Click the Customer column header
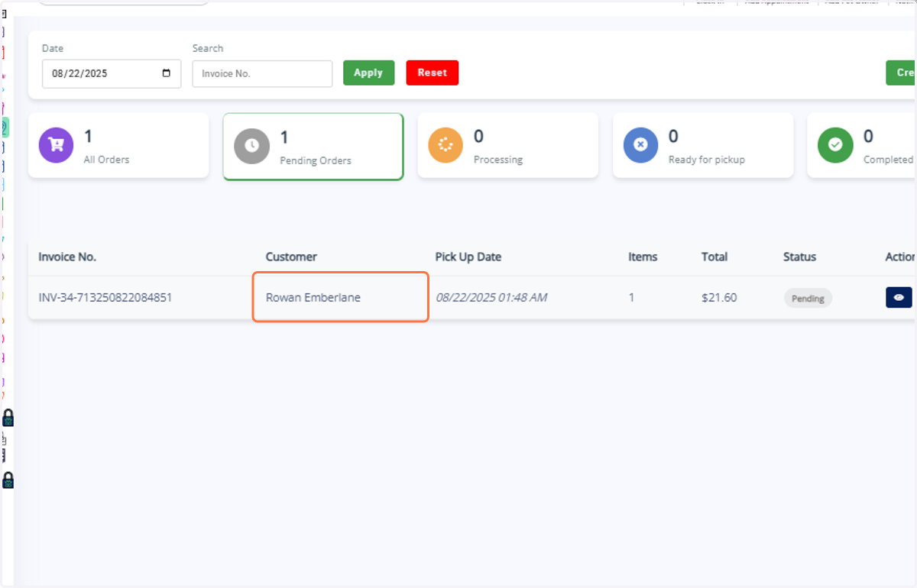Image resolution: width=917 pixels, height=588 pixels. coord(291,257)
